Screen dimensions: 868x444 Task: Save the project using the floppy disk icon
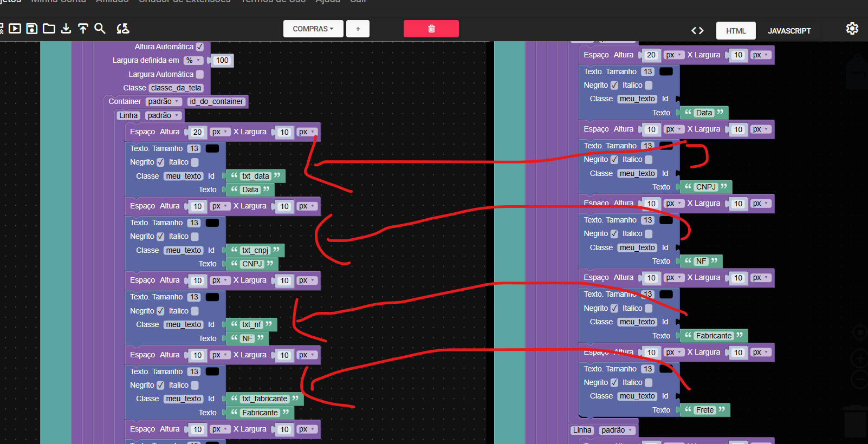tap(32, 28)
